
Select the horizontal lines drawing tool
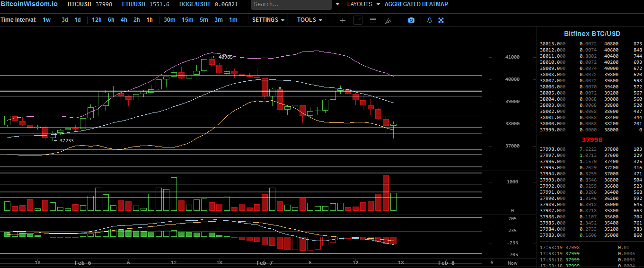coord(373,20)
